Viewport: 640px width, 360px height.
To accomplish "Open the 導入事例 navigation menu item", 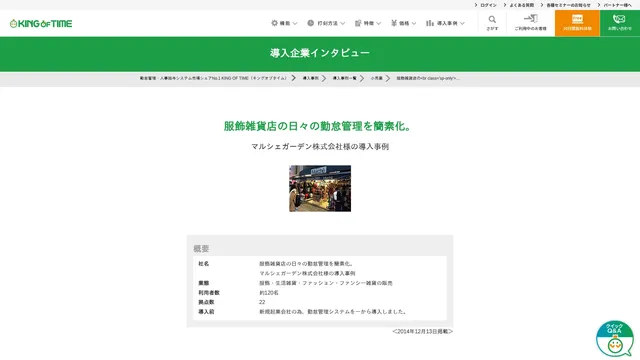I will click(x=445, y=23).
